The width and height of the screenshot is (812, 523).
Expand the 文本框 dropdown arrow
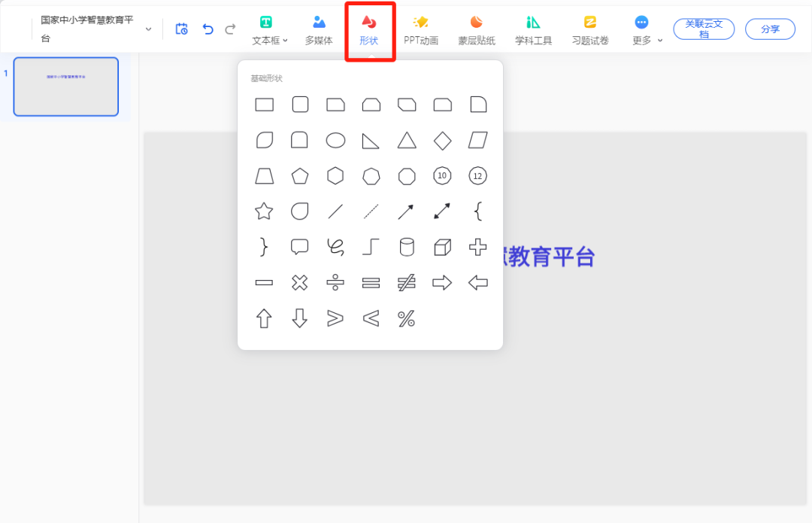(284, 41)
